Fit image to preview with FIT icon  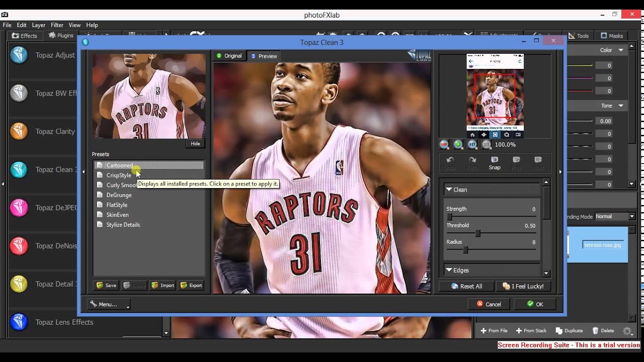click(472, 144)
